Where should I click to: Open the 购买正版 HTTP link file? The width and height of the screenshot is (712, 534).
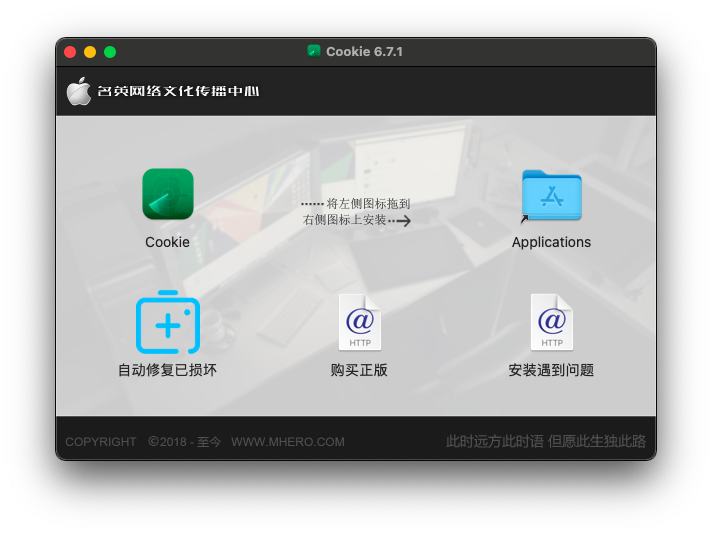coord(359,322)
